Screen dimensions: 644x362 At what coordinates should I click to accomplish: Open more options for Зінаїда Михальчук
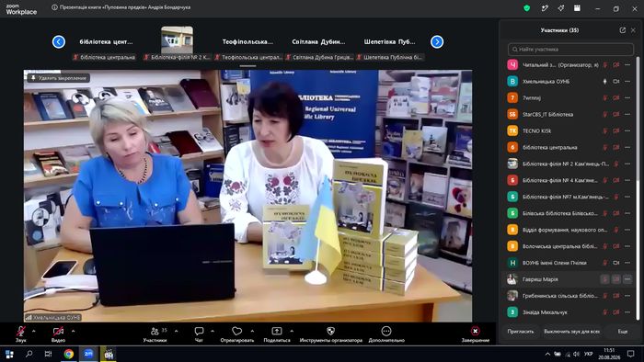click(x=627, y=312)
